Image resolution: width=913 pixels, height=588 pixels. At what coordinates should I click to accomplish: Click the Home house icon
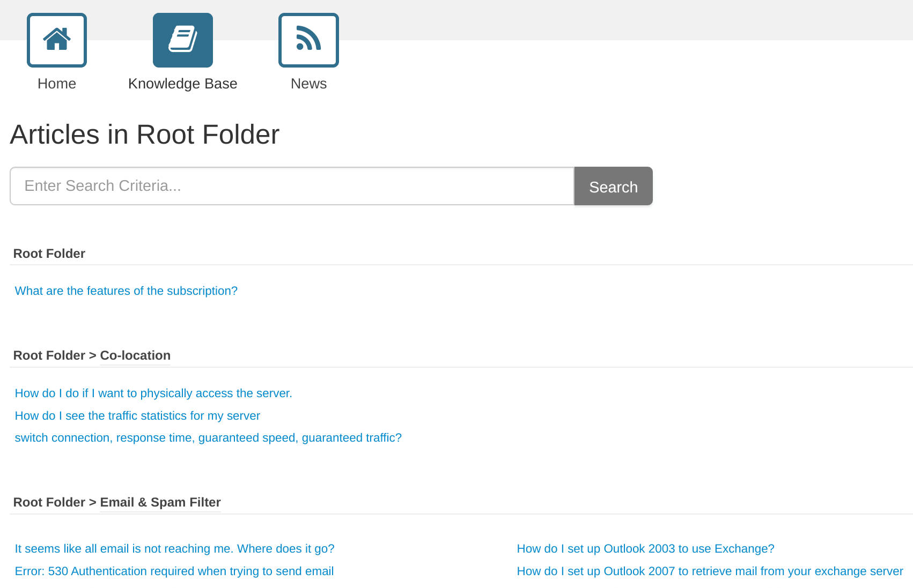pos(57,40)
